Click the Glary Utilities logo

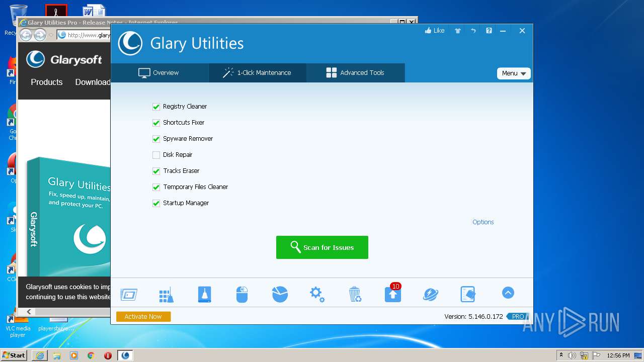point(130,43)
